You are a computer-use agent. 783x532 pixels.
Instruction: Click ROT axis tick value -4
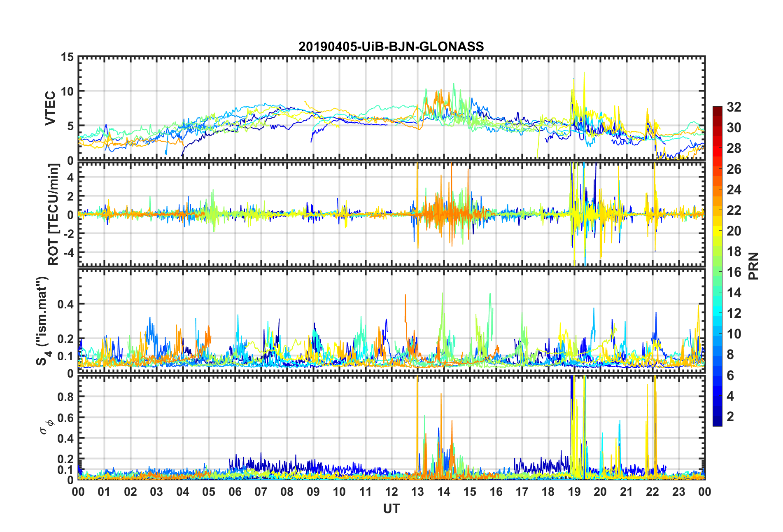[68, 252]
